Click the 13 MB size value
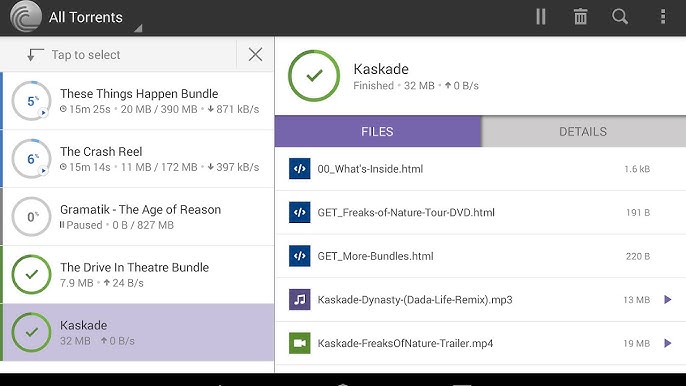The width and height of the screenshot is (686, 386). pyautogui.click(x=637, y=300)
